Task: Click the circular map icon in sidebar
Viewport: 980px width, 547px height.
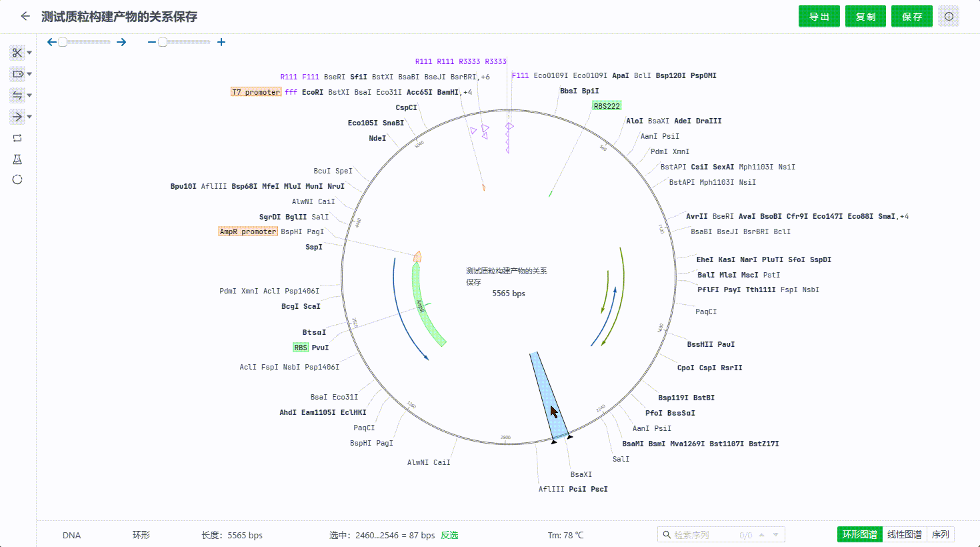Action: (x=17, y=179)
